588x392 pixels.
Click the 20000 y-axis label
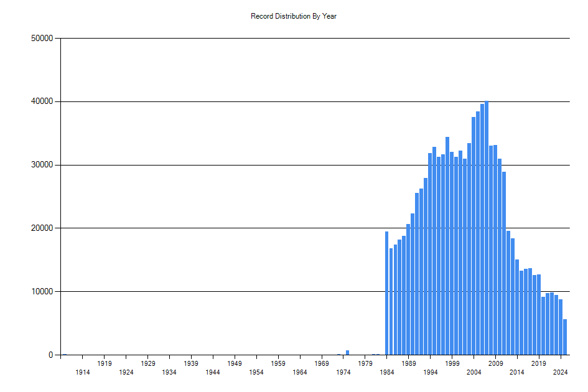tap(42, 228)
